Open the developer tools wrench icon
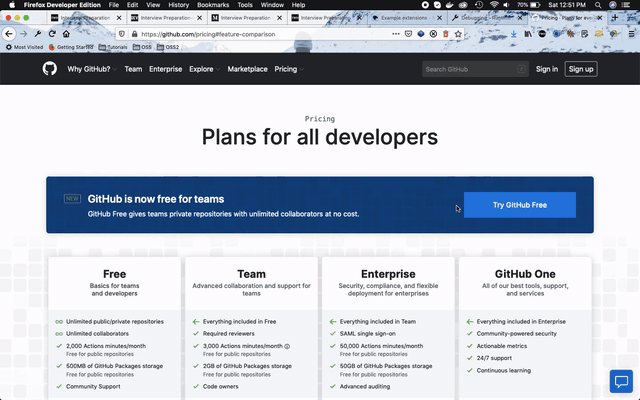Viewport: 640px width, 400px height. (38, 34)
